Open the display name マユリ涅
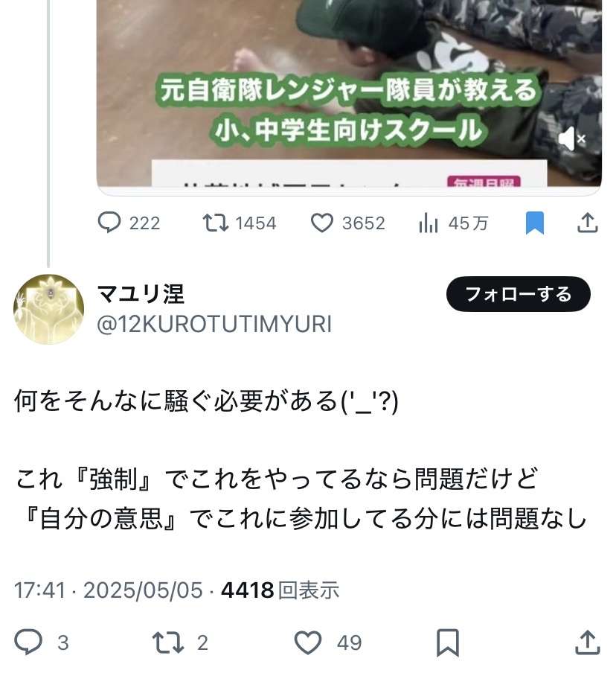 (x=141, y=295)
